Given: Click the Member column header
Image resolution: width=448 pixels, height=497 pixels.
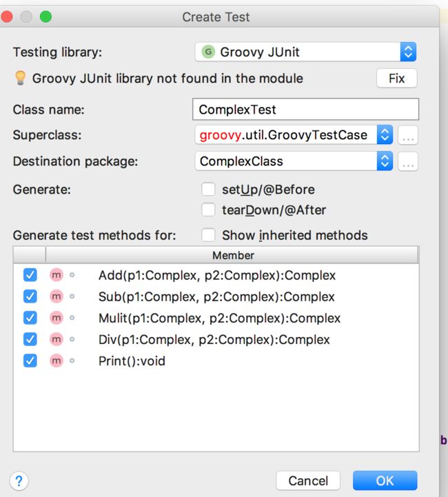Looking at the screenshot, I should (232, 255).
